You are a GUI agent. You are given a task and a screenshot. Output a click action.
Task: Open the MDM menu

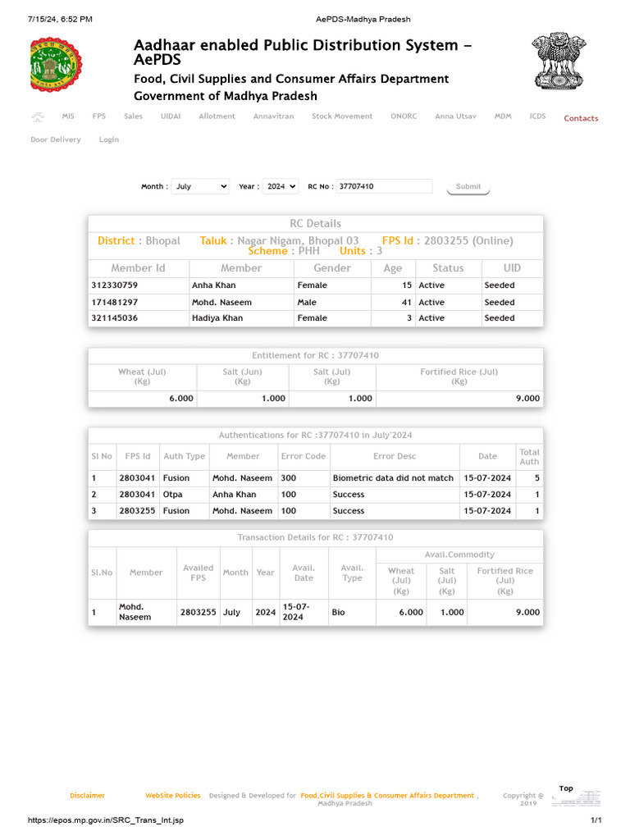[x=503, y=116]
